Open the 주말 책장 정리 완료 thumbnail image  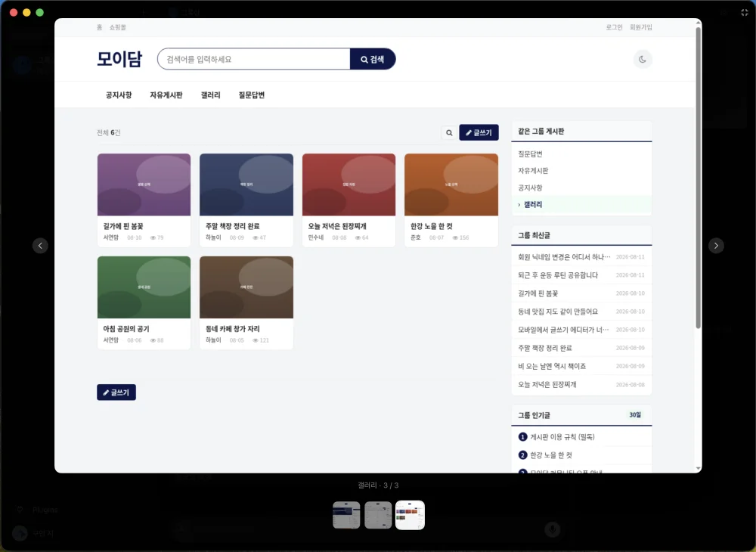pos(246,185)
